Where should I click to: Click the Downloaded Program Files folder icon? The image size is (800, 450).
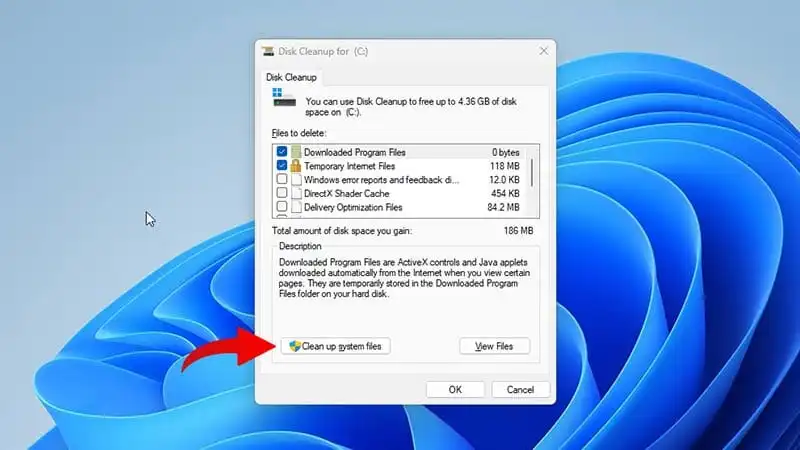click(296, 152)
